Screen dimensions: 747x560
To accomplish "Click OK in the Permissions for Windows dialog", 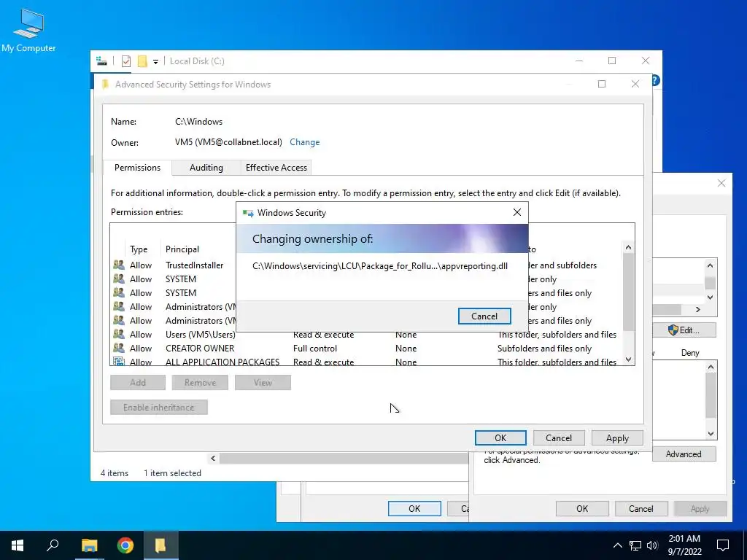I will [582, 508].
